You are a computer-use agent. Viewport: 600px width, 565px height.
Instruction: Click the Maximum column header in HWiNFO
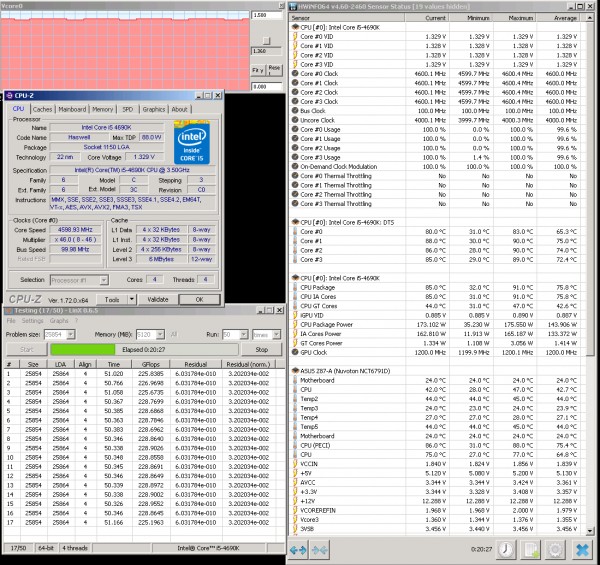pos(515,18)
